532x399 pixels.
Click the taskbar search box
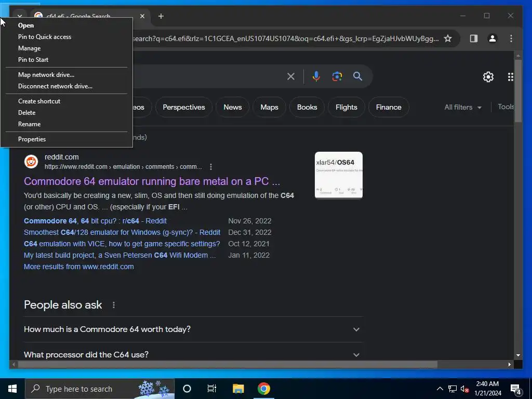click(x=100, y=389)
